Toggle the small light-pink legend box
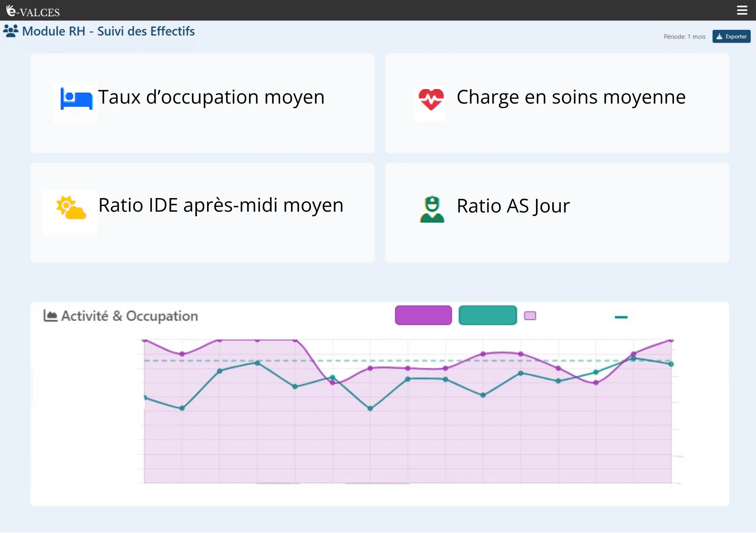The height and width of the screenshot is (533, 756). [530, 316]
